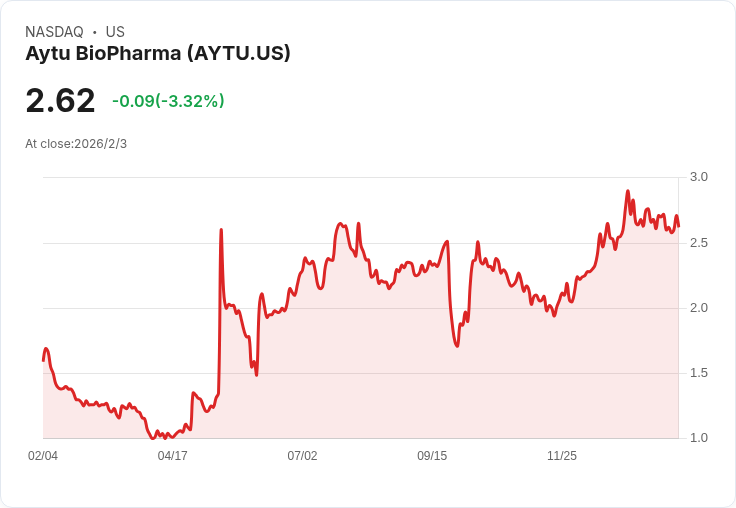Viewport: 736px width, 508px height.
Task: Click the chart's highest peak near 3.0
Action: click(627, 191)
